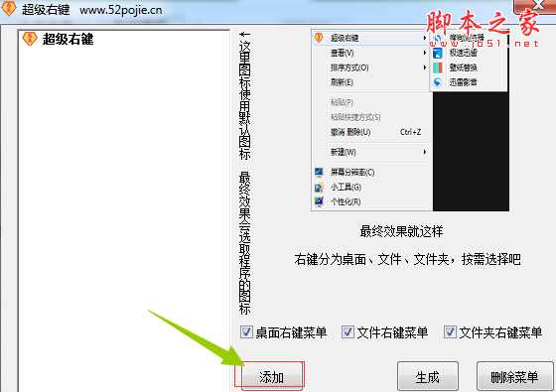
Task: Click the vertical 最终效果会选取程序的图标 label
Action: click(244, 243)
